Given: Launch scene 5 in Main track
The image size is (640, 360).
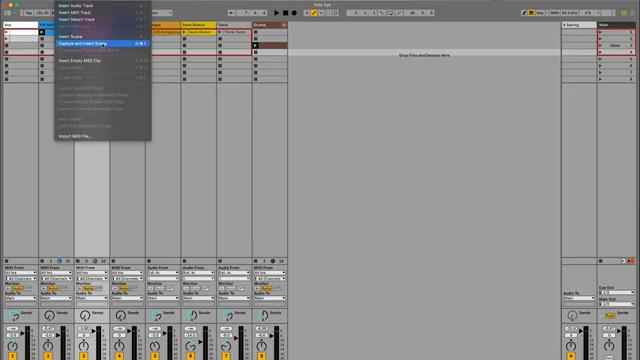Looking at the screenshot, I should 600,59.
